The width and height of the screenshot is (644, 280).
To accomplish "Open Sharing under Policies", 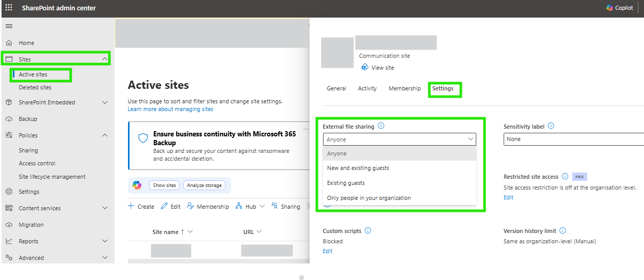I will [x=28, y=150].
